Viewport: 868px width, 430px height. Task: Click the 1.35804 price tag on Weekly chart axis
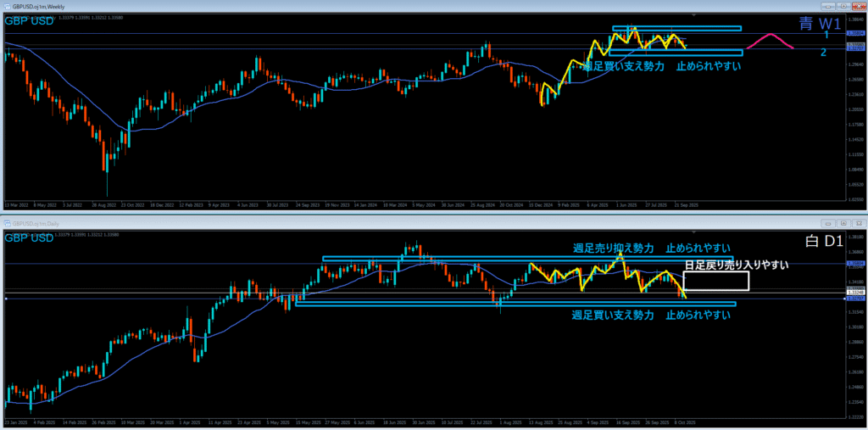point(856,33)
